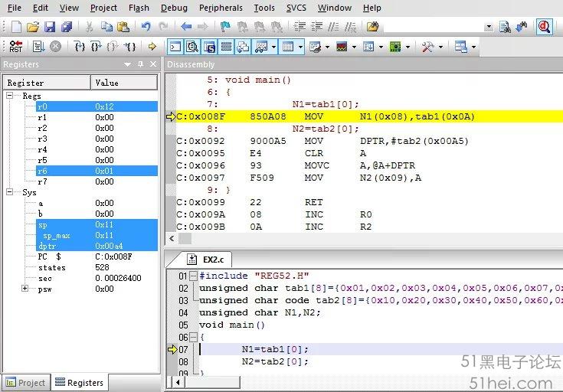Toggle the Disassembly Window button

192,47
